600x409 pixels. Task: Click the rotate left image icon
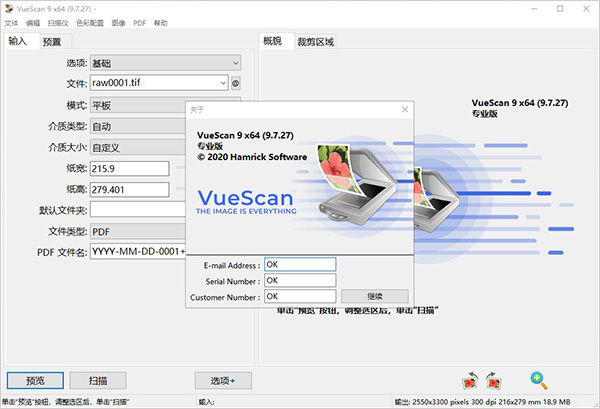coord(470,380)
